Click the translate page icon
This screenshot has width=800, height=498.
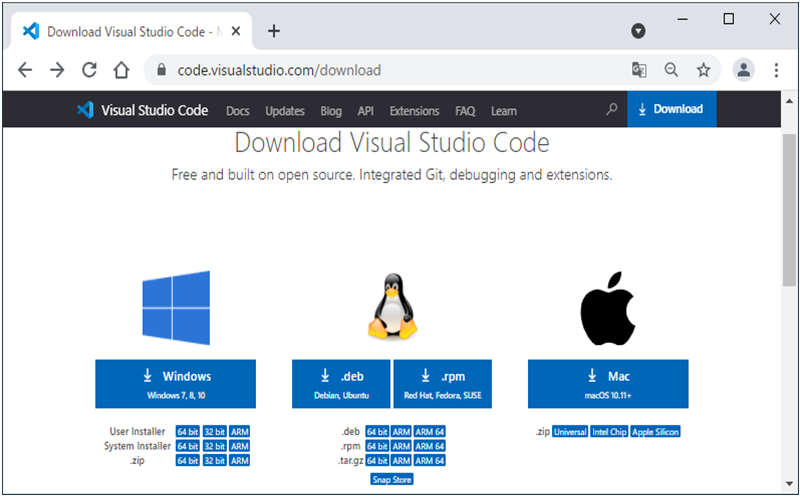coord(639,70)
